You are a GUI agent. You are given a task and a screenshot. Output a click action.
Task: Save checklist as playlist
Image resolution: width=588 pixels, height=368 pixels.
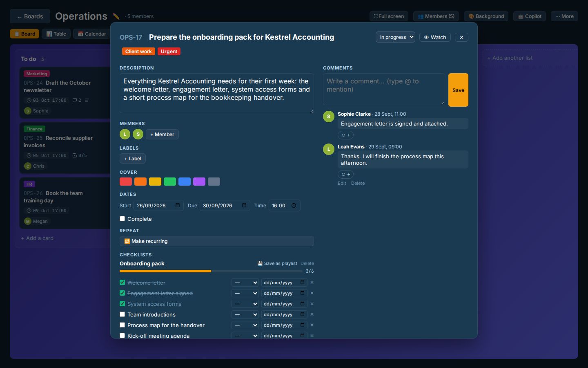277,263
